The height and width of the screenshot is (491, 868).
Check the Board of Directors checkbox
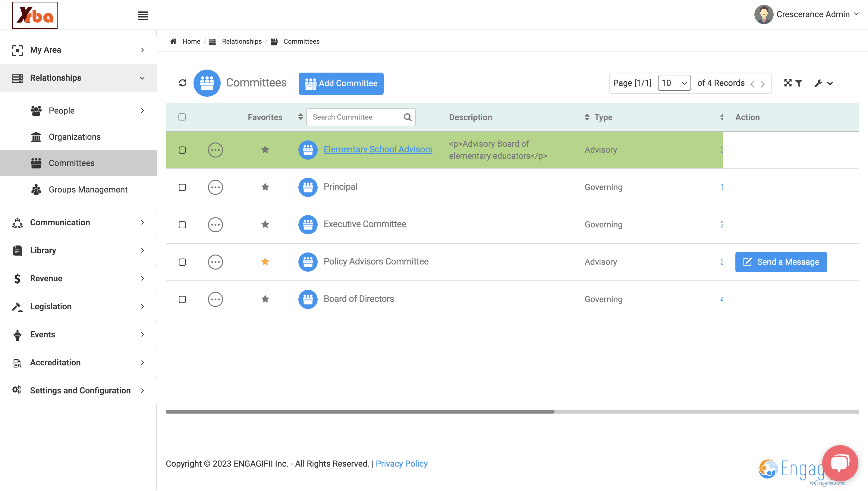(x=182, y=299)
